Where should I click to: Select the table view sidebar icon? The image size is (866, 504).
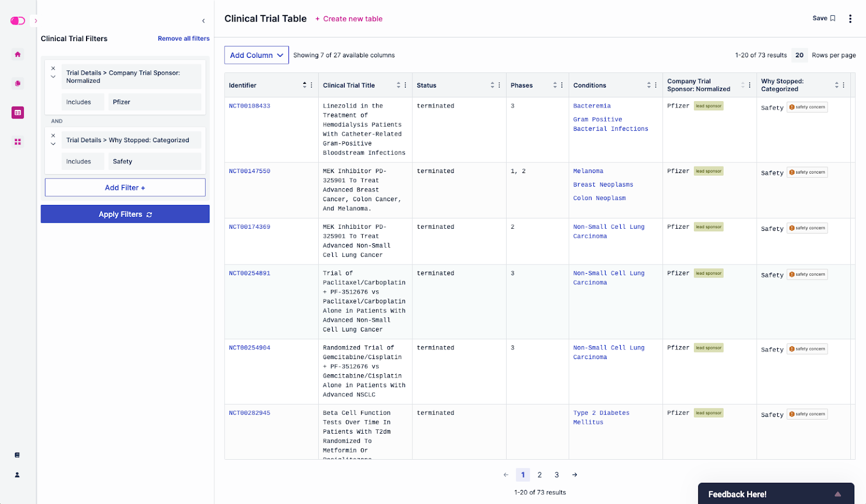(18, 112)
